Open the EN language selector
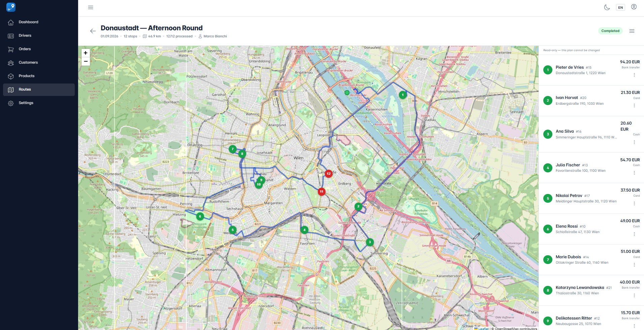This screenshot has height=330, width=644. (x=620, y=7)
